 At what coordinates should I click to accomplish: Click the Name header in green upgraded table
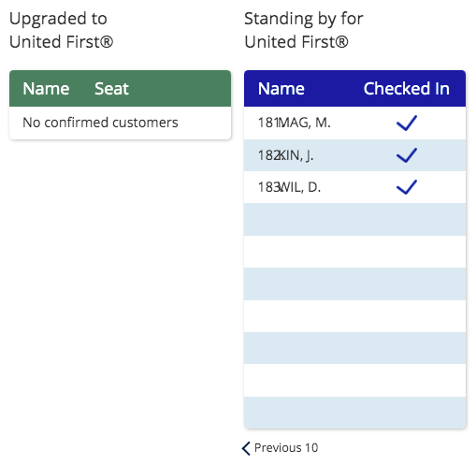[46, 89]
